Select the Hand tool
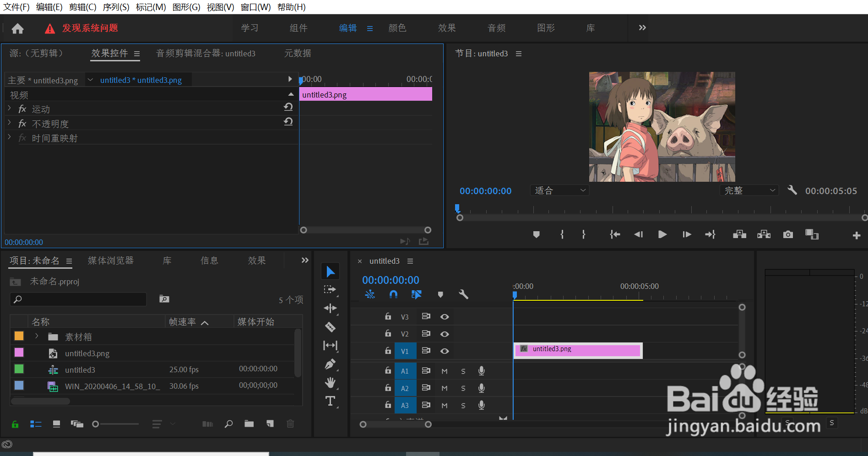The image size is (868, 456). 330,382
